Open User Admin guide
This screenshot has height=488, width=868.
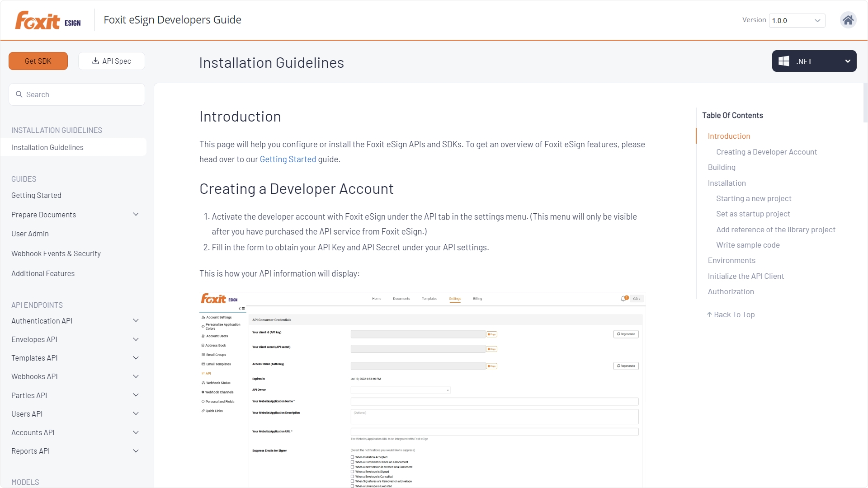point(30,234)
